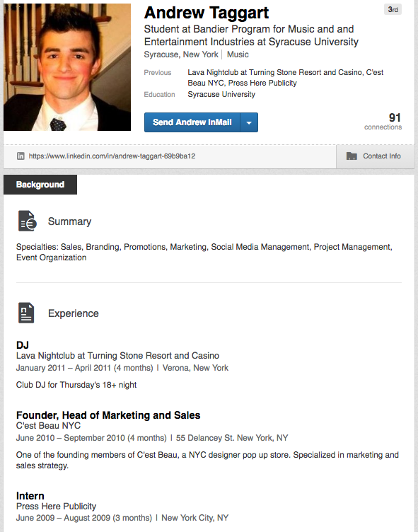Click the Summary section document icon
418x532 pixels.
point(27,221)
